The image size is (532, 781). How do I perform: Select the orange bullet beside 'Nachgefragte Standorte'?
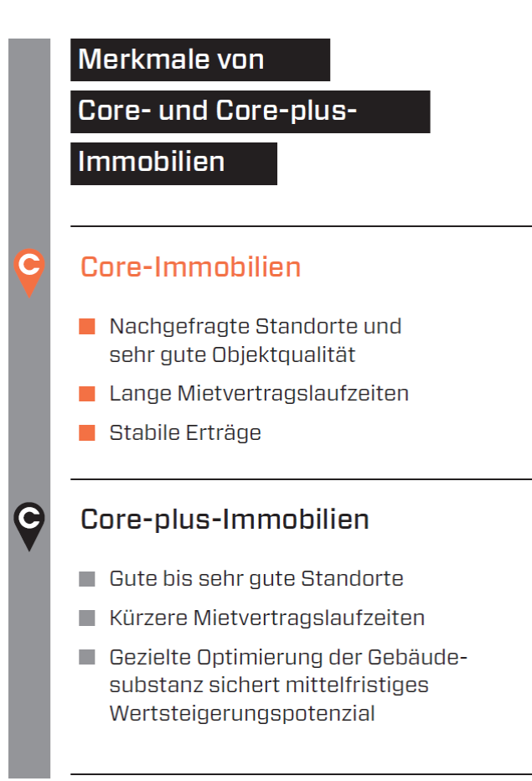click(x=87, y=326)
